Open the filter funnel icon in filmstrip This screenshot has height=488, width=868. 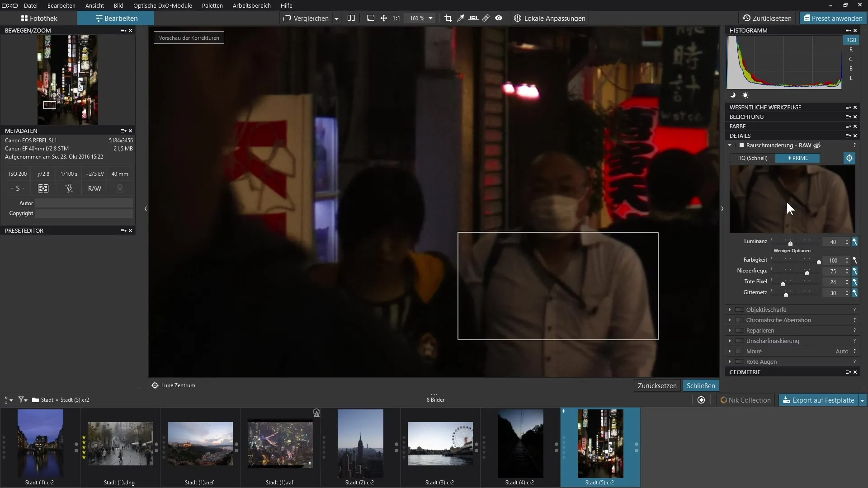(23, 400)
